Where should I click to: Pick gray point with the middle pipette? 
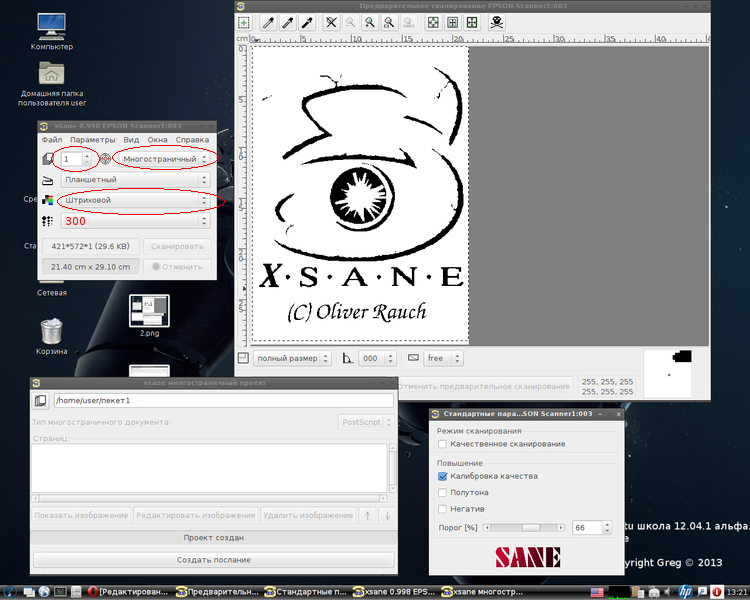click(288, 22)
